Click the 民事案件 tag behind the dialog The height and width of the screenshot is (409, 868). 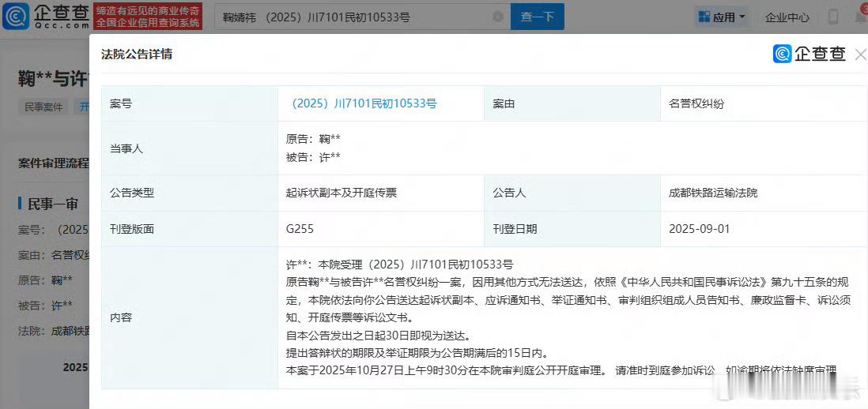(43, 107)
